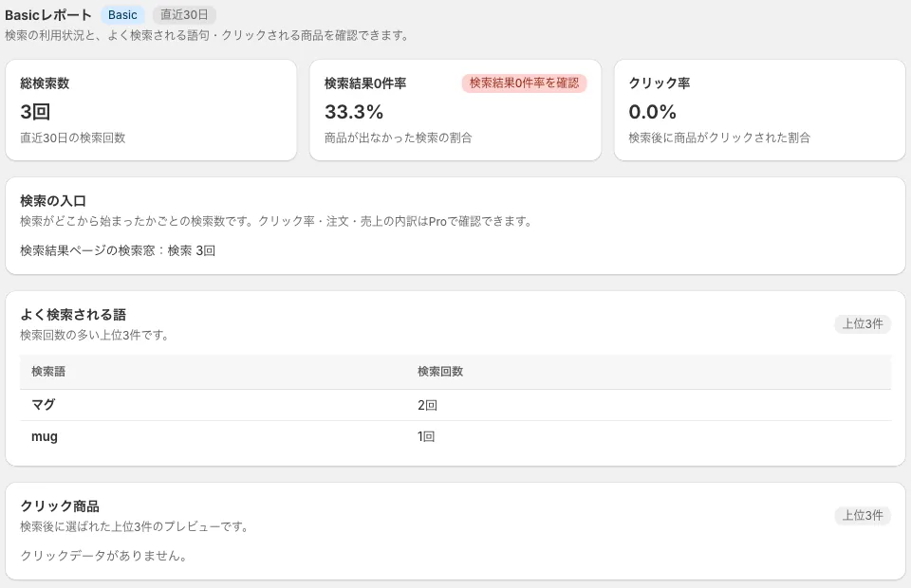The image size is (911, 588).
Task: Click the Pro upgrade description in 検索の入口
Action: (276, 221)
